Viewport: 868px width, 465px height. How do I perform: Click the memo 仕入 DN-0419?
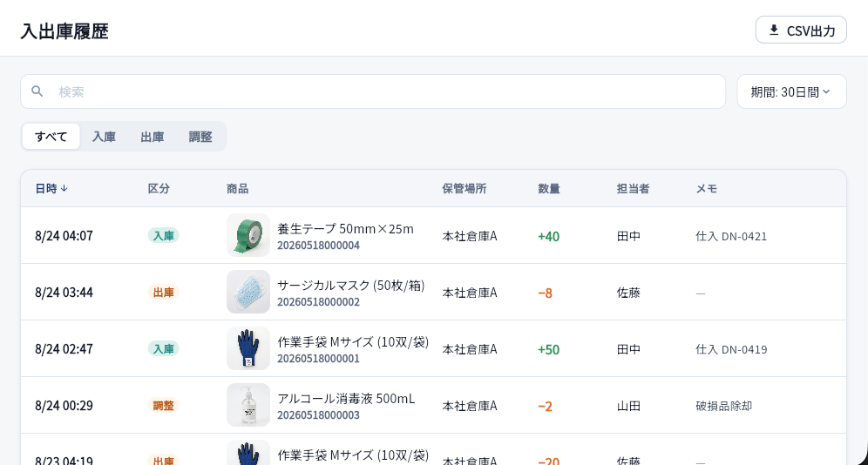point(731,349)
